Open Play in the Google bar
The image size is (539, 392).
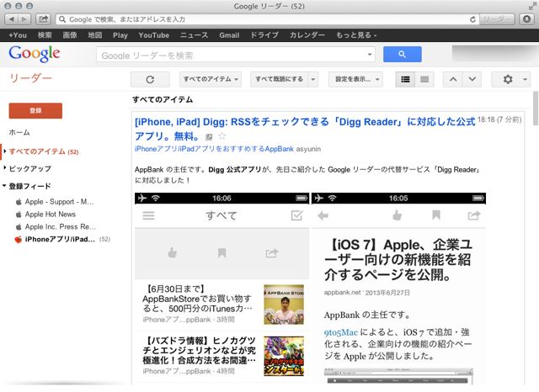[x=120, y=35]
